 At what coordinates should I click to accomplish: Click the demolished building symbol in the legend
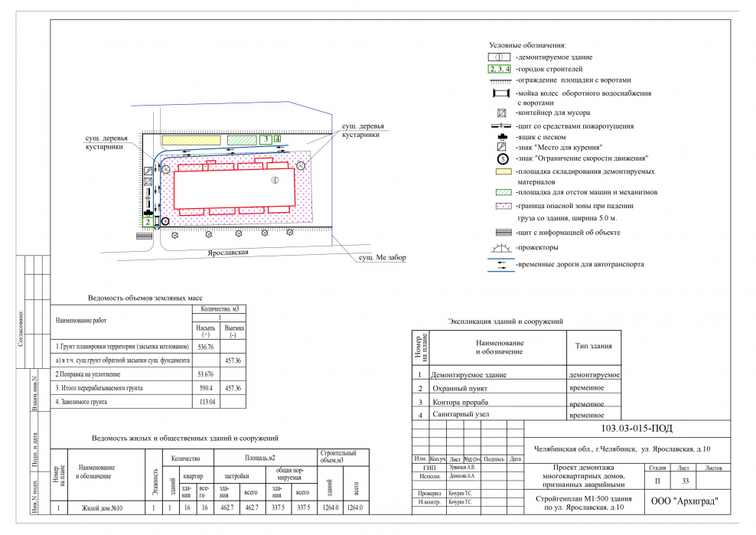pyautogui.click(x=499, y=57)
